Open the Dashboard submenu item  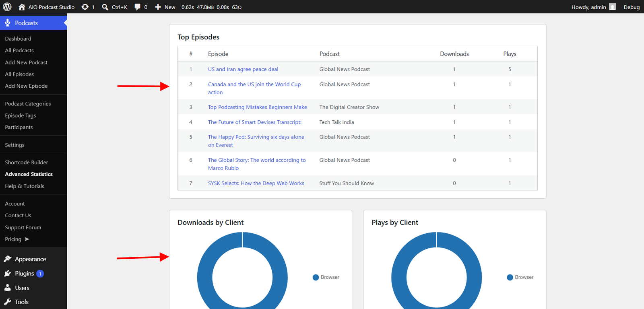(x=18, y=39)
